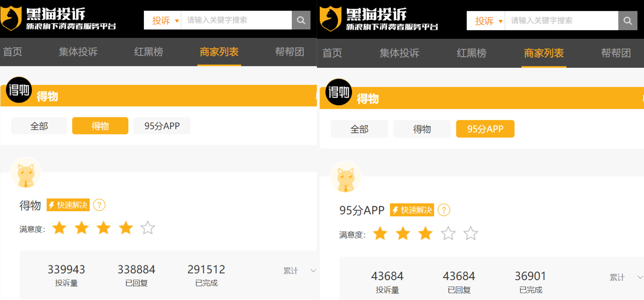Open 红黑榜 in the right page navigation
The height and width of the screenshot is (300, 644).
471,53
